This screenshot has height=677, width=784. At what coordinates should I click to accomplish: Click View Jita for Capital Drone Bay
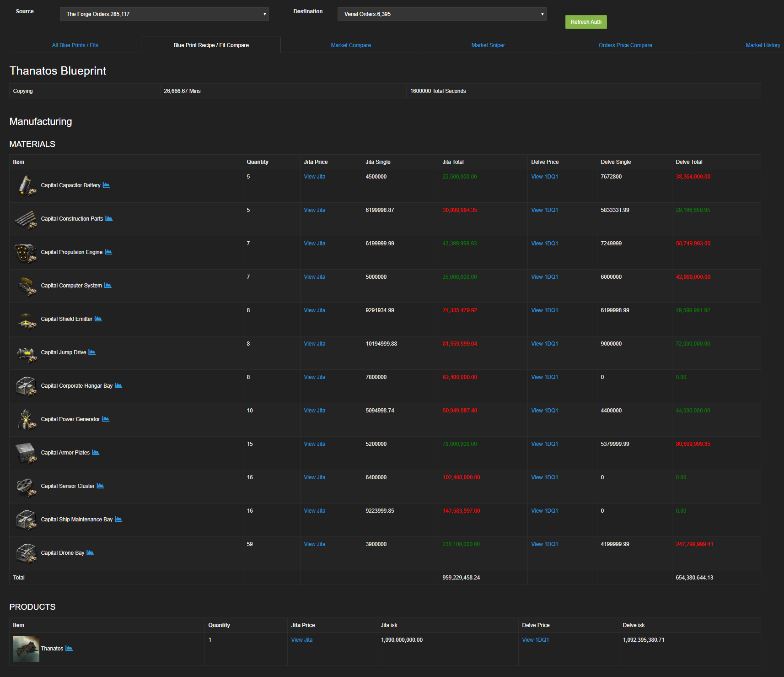click(x=315, y=544)
